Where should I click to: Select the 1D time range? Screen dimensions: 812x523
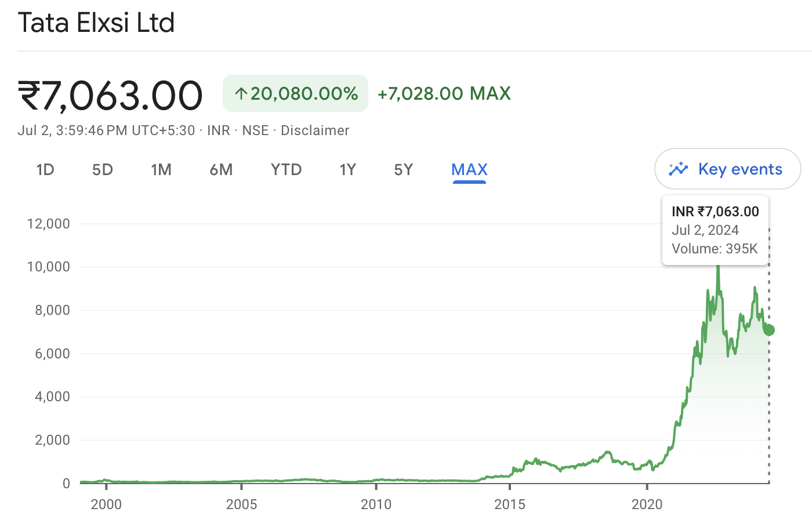(x=45, y=169)
